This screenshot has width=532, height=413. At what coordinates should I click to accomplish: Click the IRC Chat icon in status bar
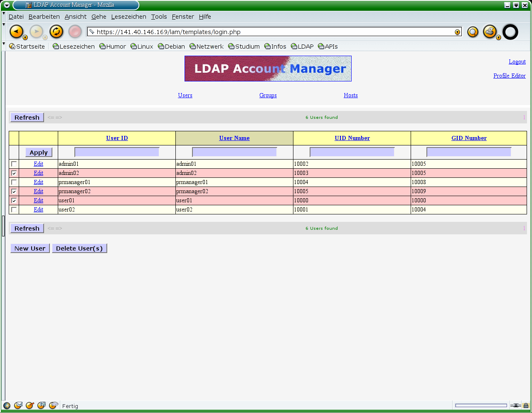pyautogui.click(x=53, y=406)
